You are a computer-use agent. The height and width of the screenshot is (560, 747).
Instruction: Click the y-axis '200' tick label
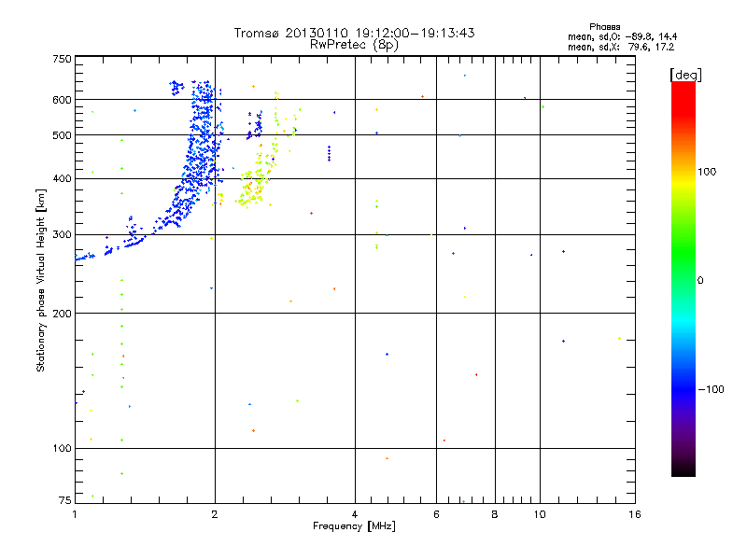[x=62, y=314]
